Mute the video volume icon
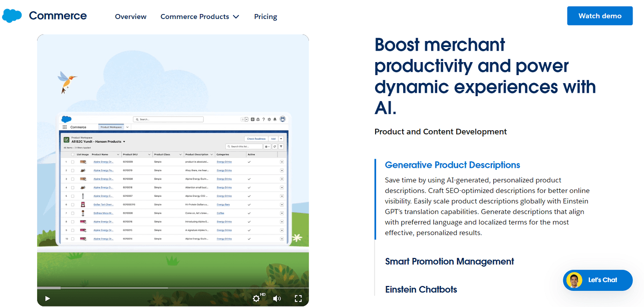The width and height of the screenshot is (644, 307). [x=276, y=298]
